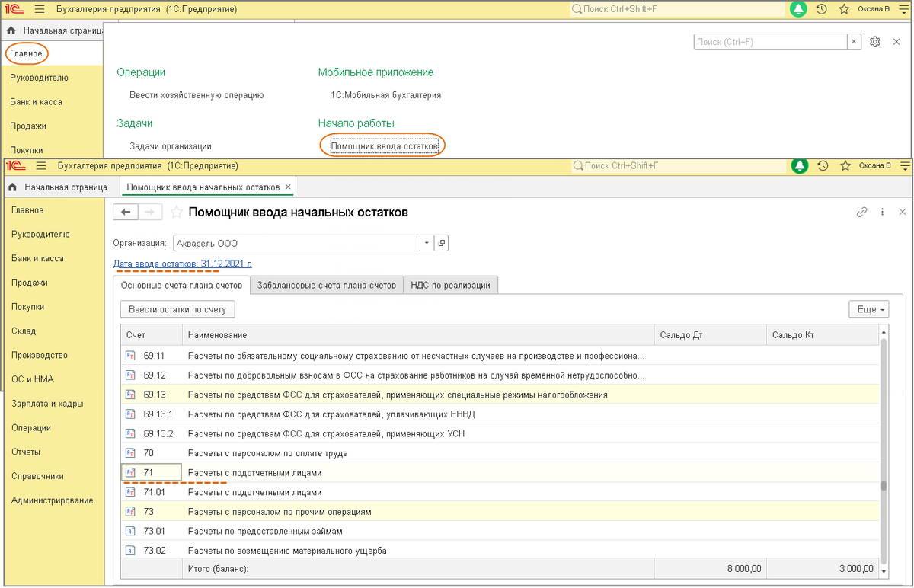Open Помощник ввода остатков link
This screenshot has height=588, width=914.
click(384, 145)
